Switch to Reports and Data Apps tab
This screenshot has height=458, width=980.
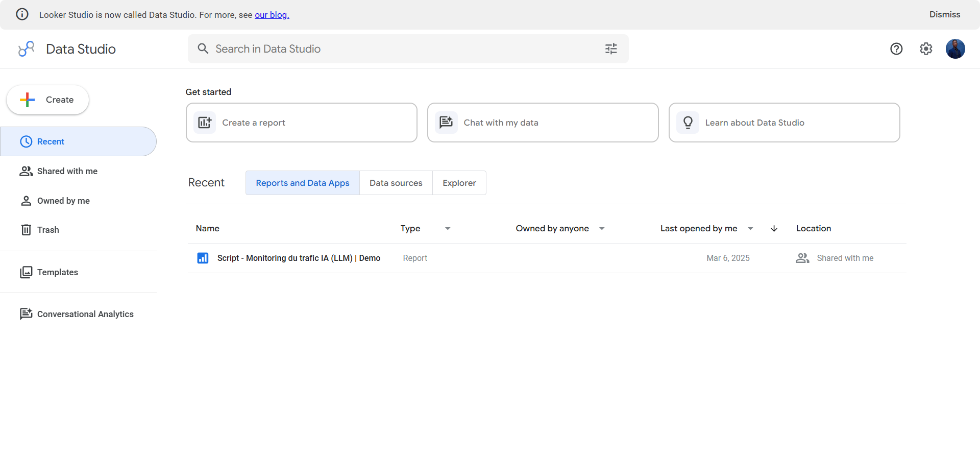point(303,183)
